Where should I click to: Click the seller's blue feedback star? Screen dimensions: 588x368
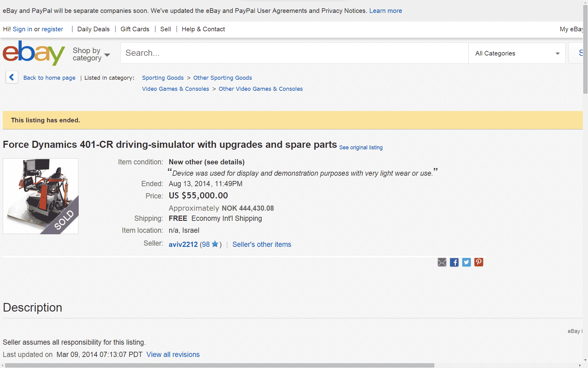[215, 244]
